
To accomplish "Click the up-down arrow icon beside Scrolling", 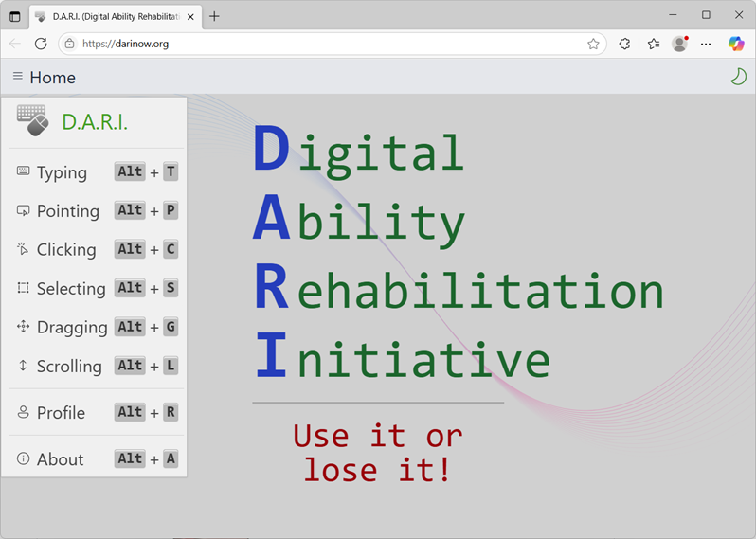I will coord(23,366).
